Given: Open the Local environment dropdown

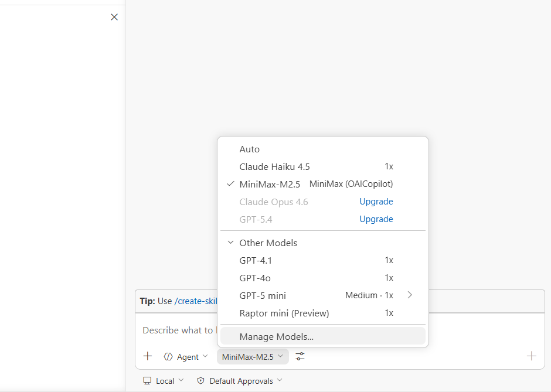Looking at the screenshot, I should point(164,380).
